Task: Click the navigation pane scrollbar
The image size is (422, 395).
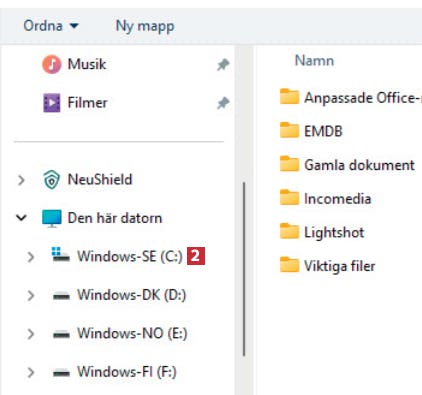Action: (244, 269)
